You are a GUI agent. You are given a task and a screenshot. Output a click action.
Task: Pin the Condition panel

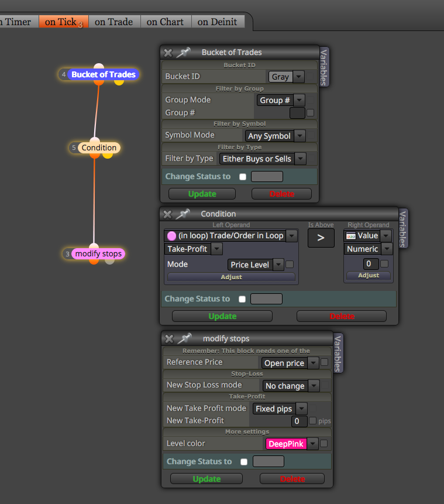point(183,214)
